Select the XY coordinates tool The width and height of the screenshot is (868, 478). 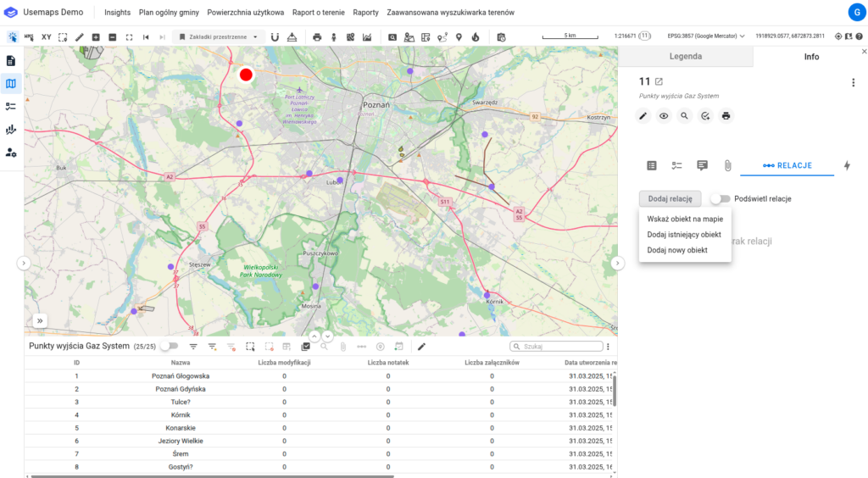click(47, 37)
